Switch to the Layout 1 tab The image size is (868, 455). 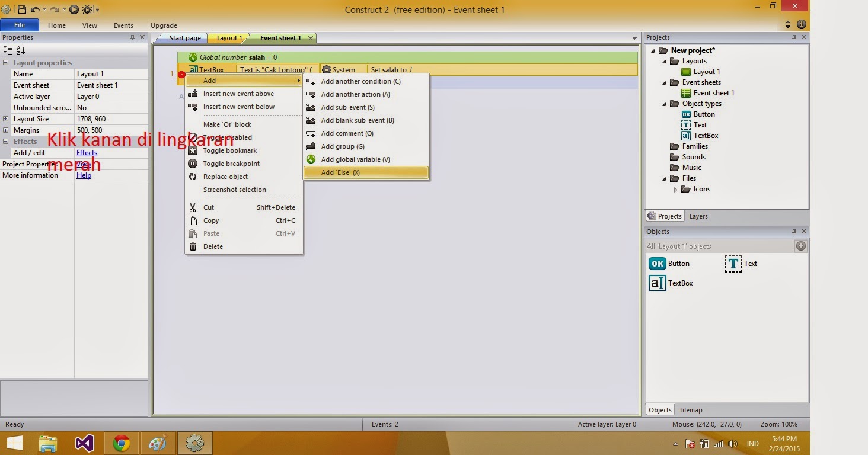229,38
